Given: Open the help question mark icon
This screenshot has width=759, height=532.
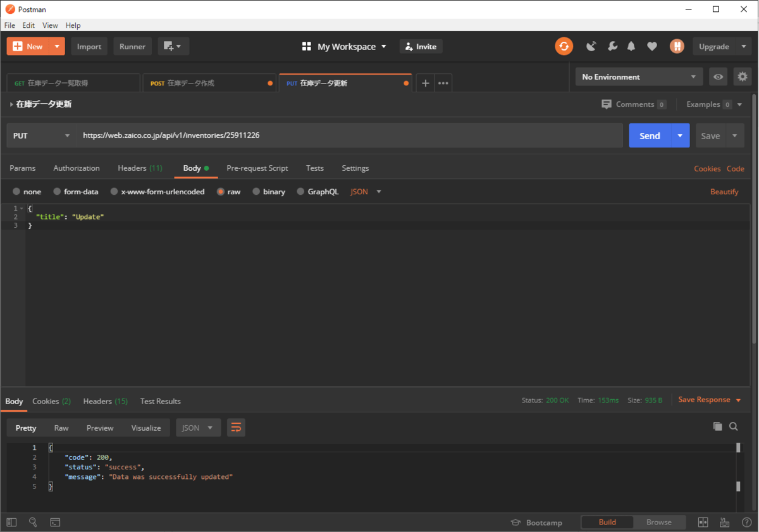Looking at the screenshot, I should pos(746,523).
